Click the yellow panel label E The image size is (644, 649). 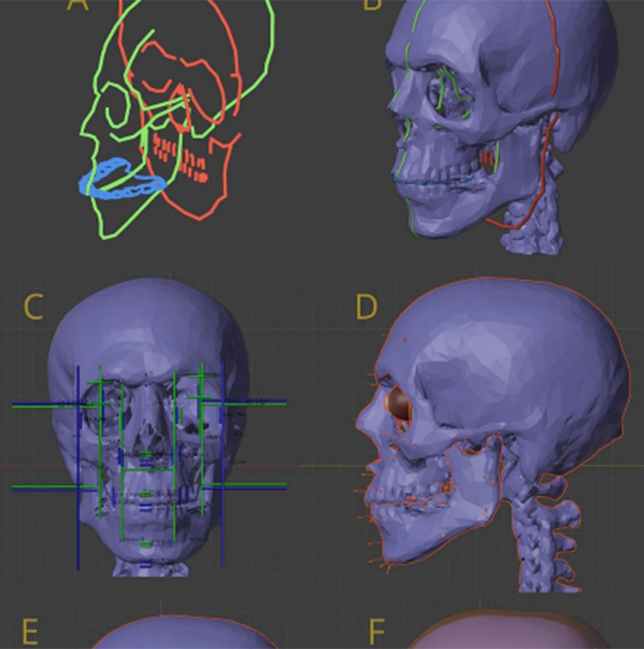tap(30, 631)
